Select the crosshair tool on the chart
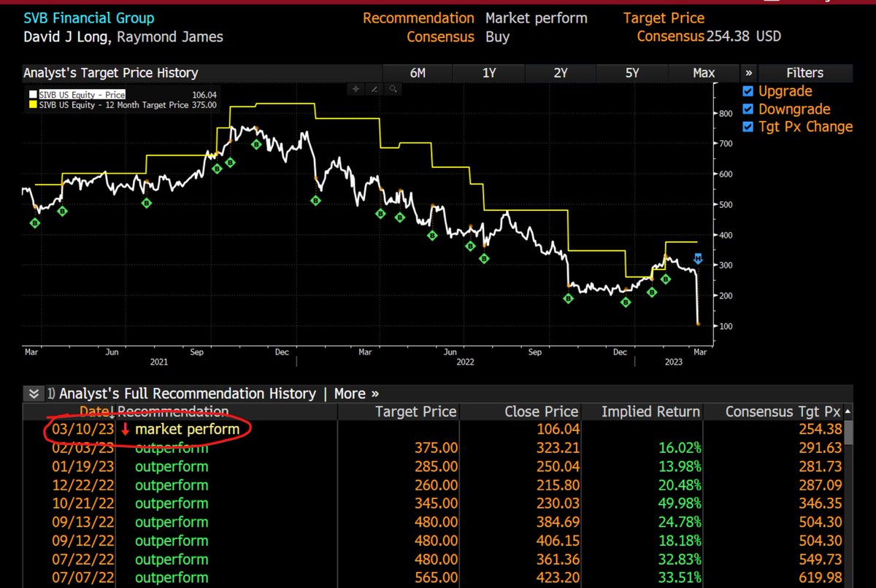Viewport: 876px width, 588px height. (x=356, y=89)
